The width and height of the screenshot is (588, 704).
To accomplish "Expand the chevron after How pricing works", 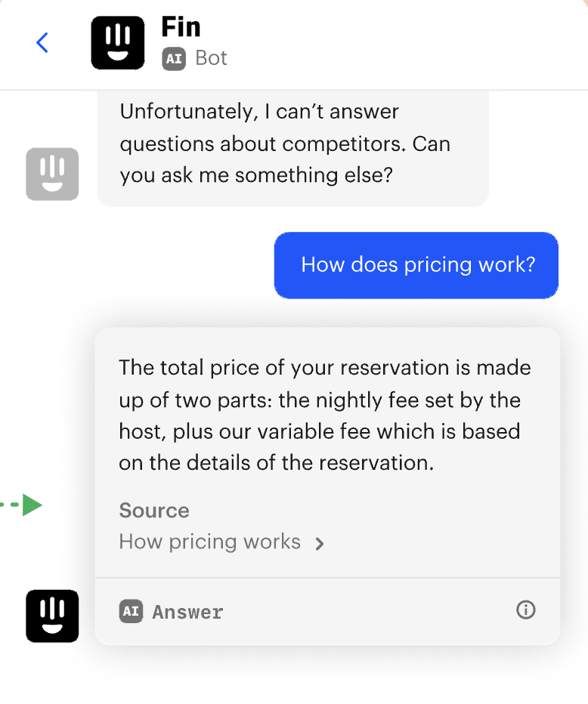I will point(320,544).
